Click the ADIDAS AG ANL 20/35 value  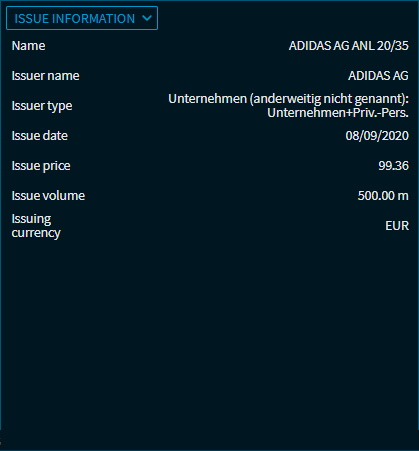[x=348, y=46]
